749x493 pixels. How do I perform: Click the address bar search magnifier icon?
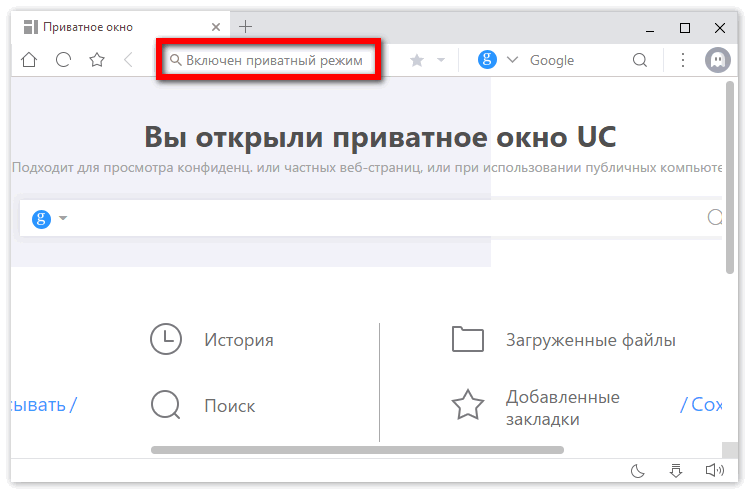click(175, 60)
